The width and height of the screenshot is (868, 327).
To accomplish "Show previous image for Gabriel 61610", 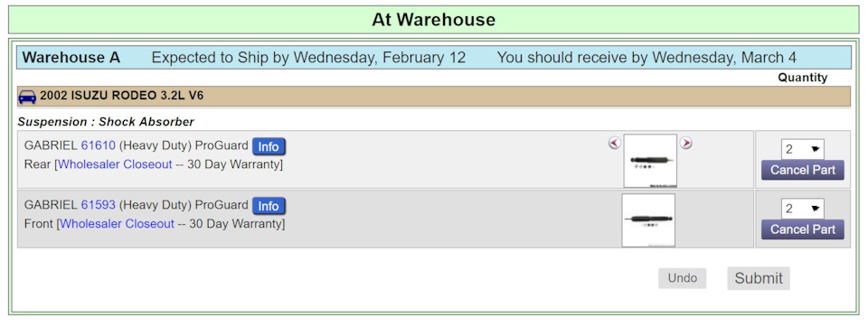I will 615,143.
